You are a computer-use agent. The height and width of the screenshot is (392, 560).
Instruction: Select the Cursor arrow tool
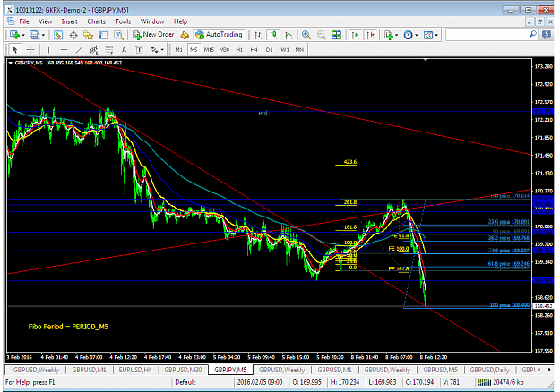point(15,49)
